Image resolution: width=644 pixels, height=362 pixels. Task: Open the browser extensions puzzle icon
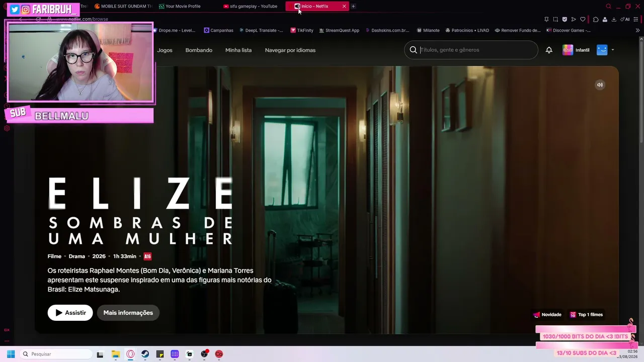(596, 19)
